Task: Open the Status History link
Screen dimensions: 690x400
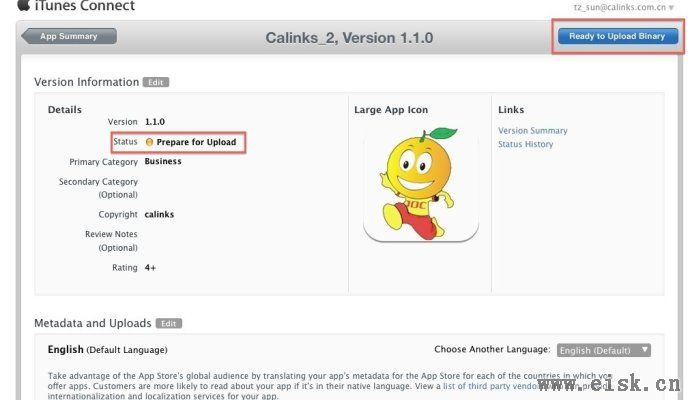Action: [x=525, y=144]
